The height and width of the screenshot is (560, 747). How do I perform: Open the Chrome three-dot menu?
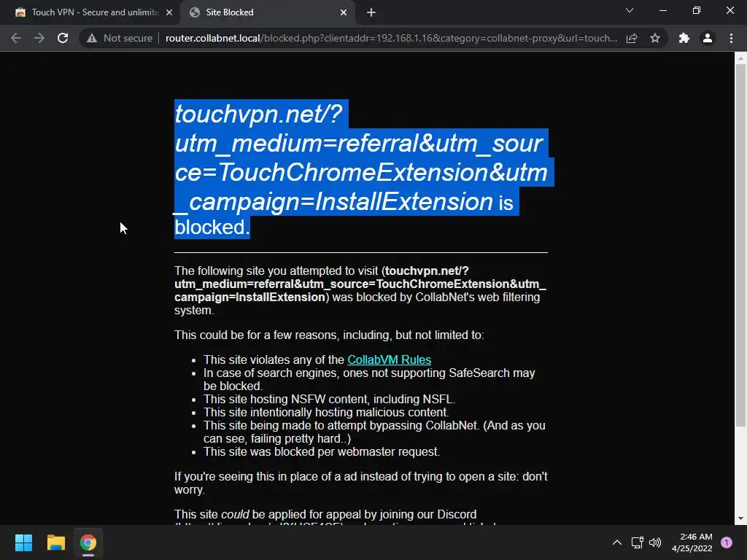[731, 38]
